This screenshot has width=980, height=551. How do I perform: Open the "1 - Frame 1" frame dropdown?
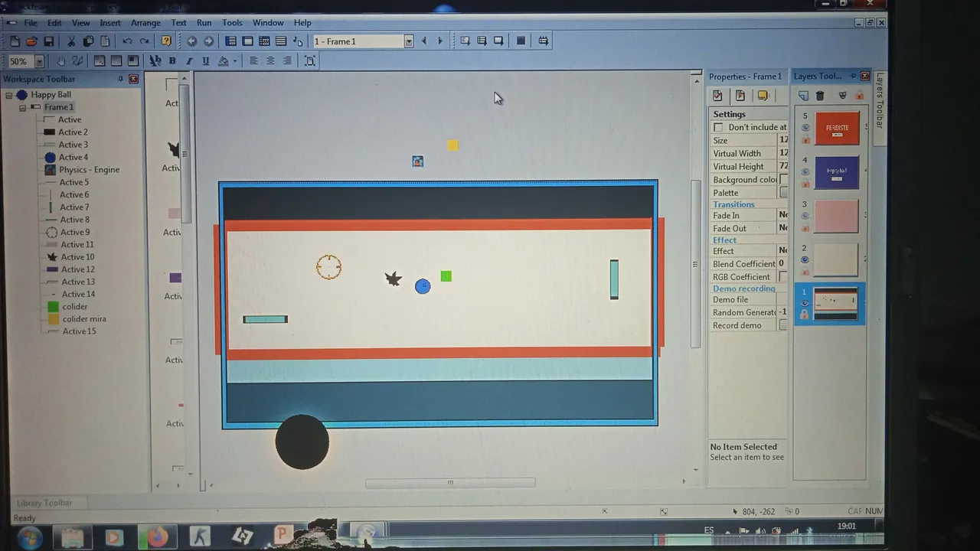409,41
